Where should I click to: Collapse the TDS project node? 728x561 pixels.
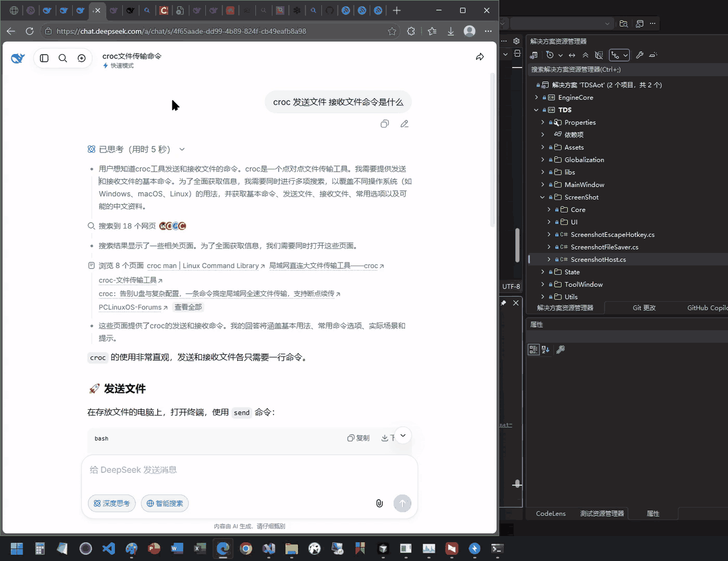(x=536, y=110)
